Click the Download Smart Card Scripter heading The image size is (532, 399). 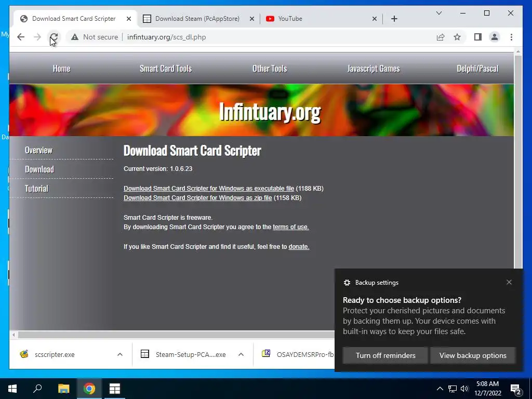coord(192,151)
